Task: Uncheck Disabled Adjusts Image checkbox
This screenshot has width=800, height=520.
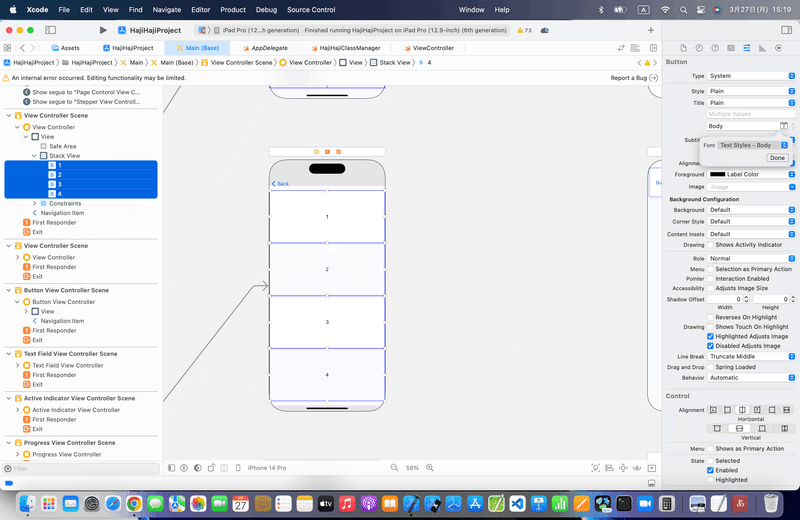Action: [x=710, y=346]
